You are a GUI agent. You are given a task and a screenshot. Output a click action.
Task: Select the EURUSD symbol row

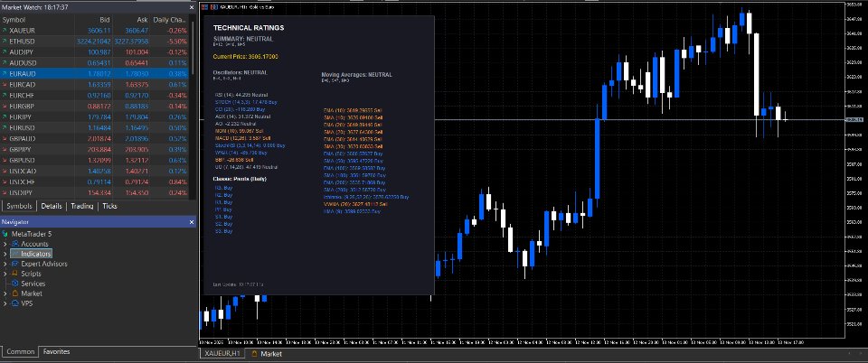click(95, 127)
